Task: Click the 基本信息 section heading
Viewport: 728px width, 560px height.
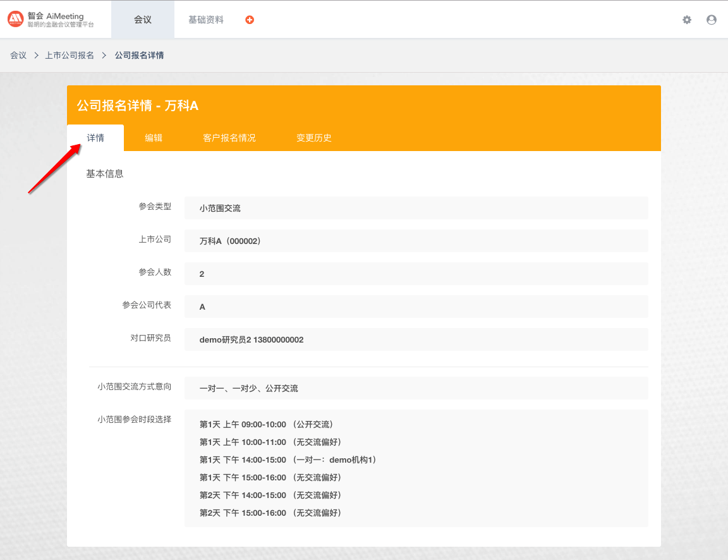Action: pyautogui.click(x=104, y=174)
